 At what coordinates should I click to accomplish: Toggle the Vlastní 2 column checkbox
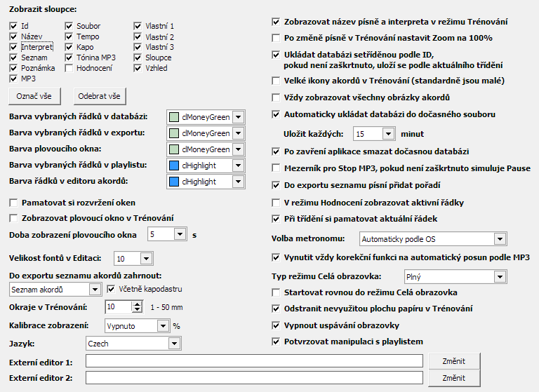pos(138,36)
